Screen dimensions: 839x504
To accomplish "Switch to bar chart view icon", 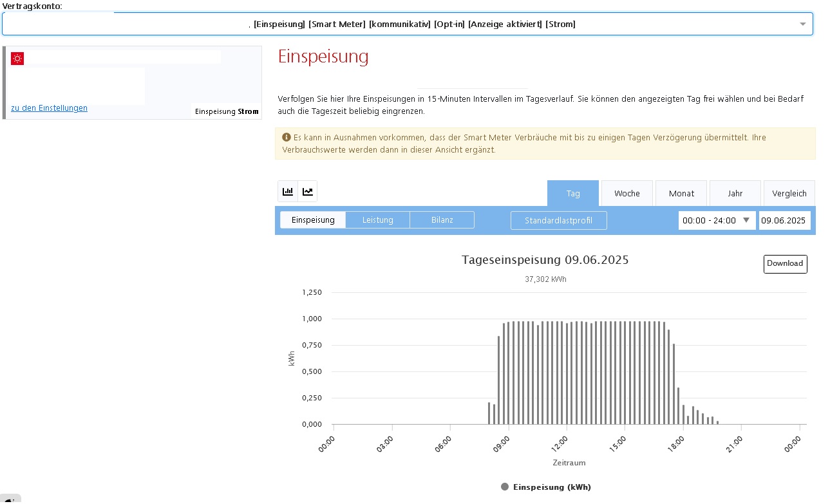I will point(288,192).
